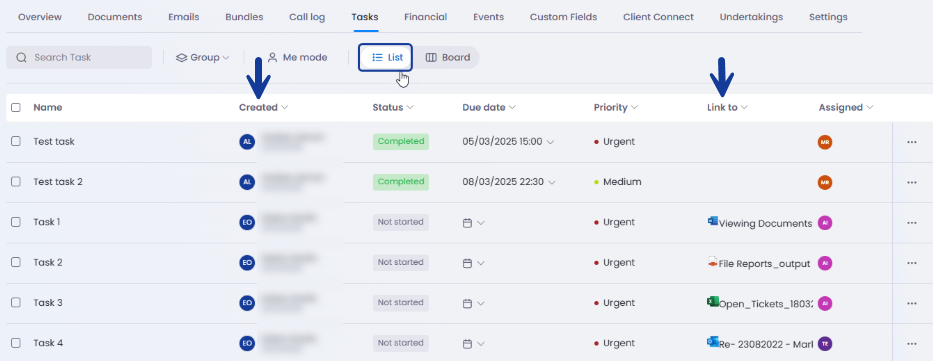Click the Outlook icon linked to Task 4
The image size is (933, 361).
click(712, 342)
